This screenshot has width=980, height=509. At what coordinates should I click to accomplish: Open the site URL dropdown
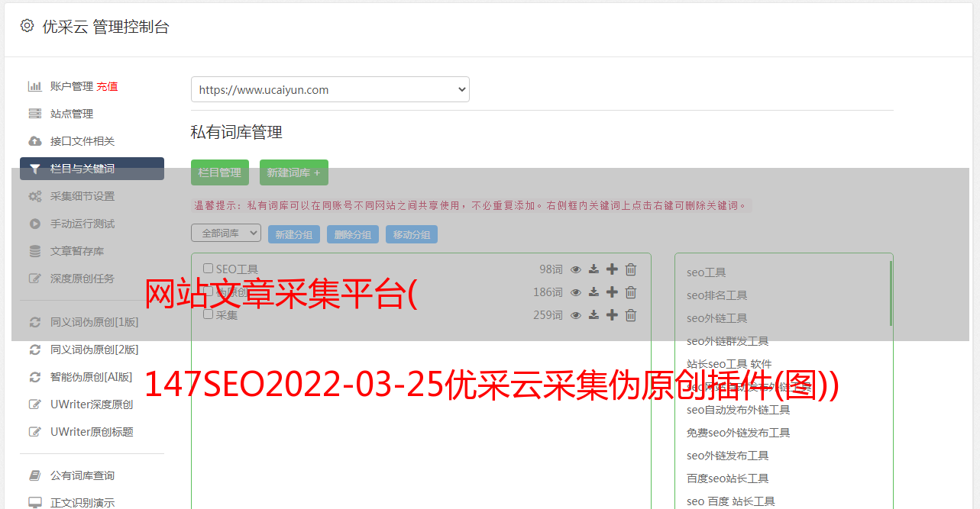[x=330, y=89]
